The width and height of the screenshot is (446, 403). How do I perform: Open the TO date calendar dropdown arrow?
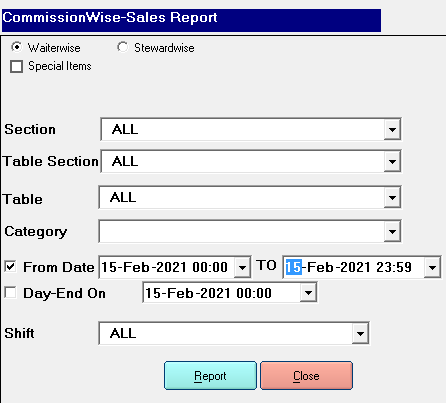coord(432,267)
